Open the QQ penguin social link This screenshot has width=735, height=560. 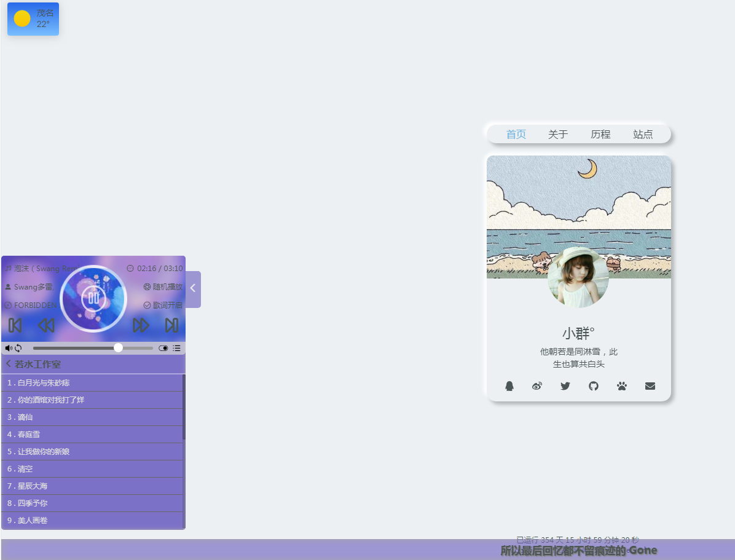click(509, 386)
